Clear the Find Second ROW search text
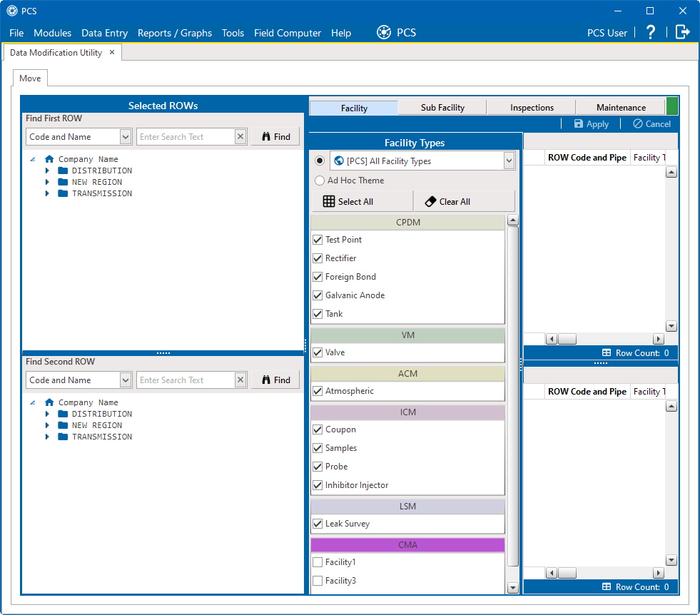Screen dimensions: 700x615 tap(240, 380)
